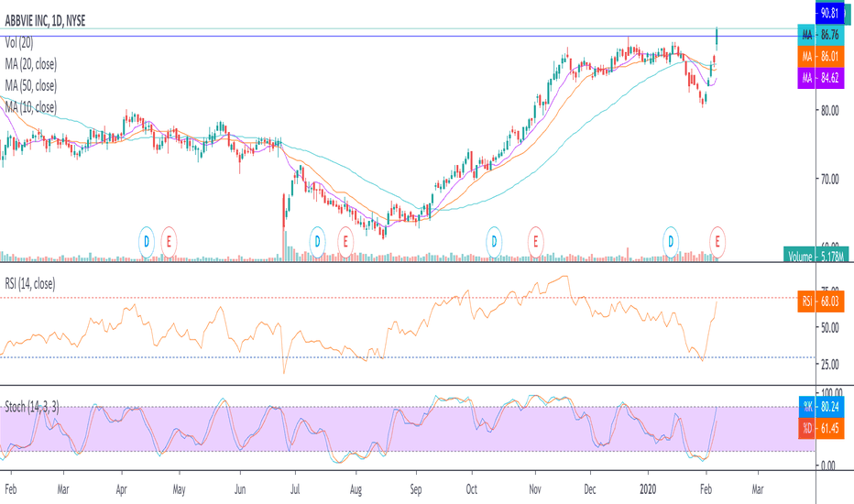This screenshot has height=504, width=854.
Task: Click the purple MA 84.62 value tag
Action: (x=821, y=78)
